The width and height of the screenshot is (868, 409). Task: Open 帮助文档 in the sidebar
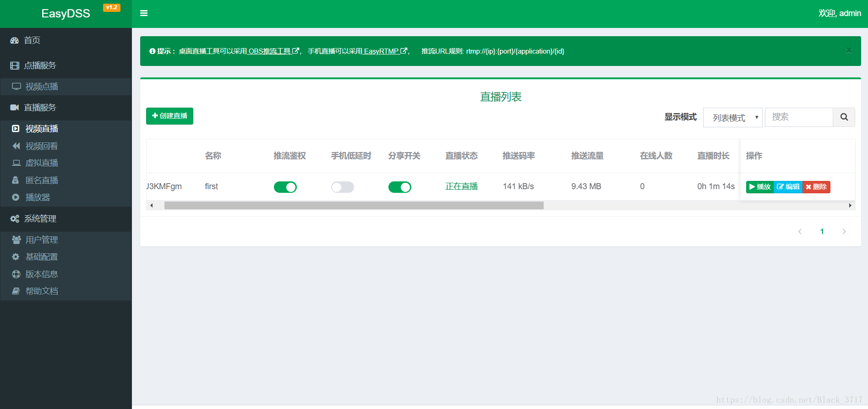pos(66,291)
